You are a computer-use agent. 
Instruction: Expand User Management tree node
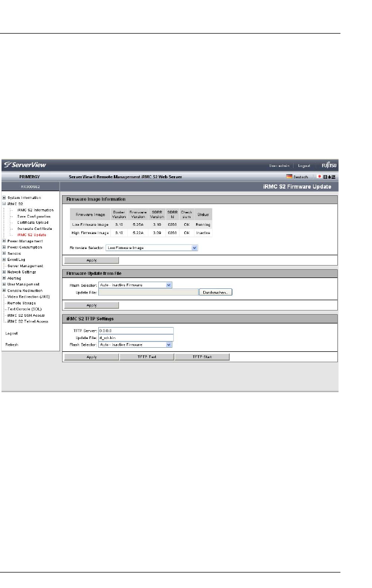click(x=4, y=284)
